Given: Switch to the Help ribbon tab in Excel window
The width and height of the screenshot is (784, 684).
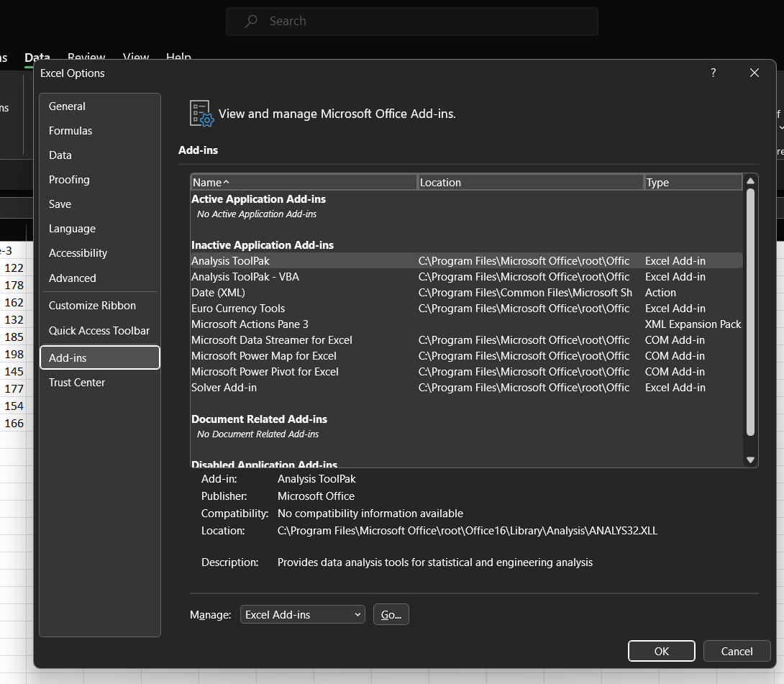Looking at the screenshot, I should 178,58.
